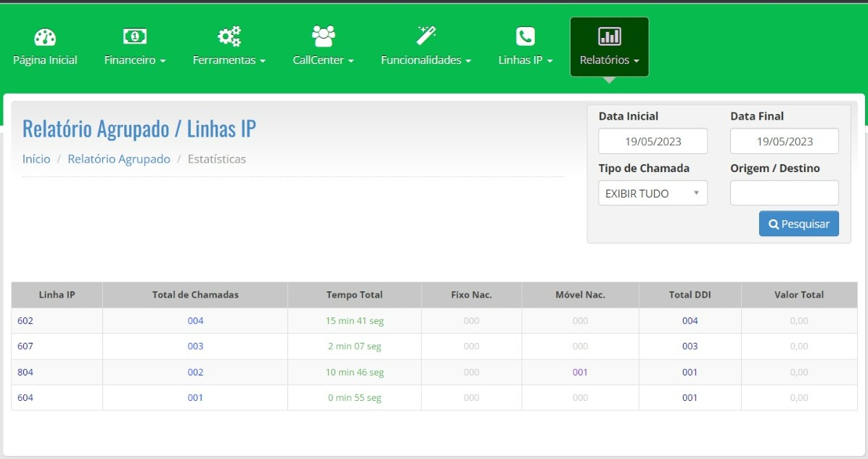Screen dimensions: 868x459
Task: Click total calls 002 for line 804
Action: pyautogui.click(x=195, y=373)
